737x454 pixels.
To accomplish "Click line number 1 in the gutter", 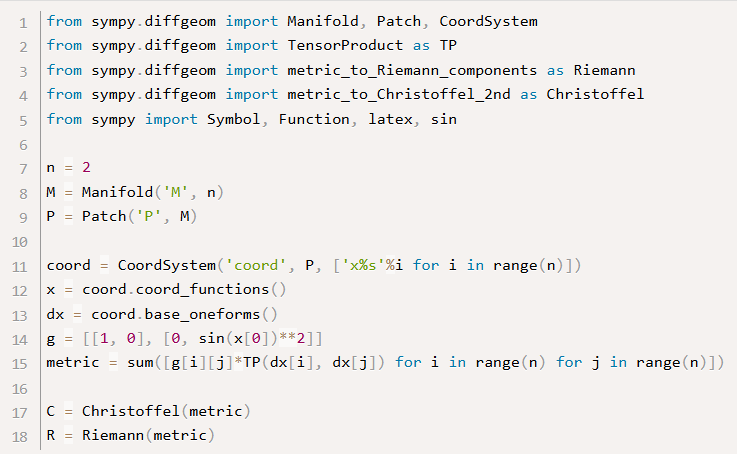I will (24, 23).
